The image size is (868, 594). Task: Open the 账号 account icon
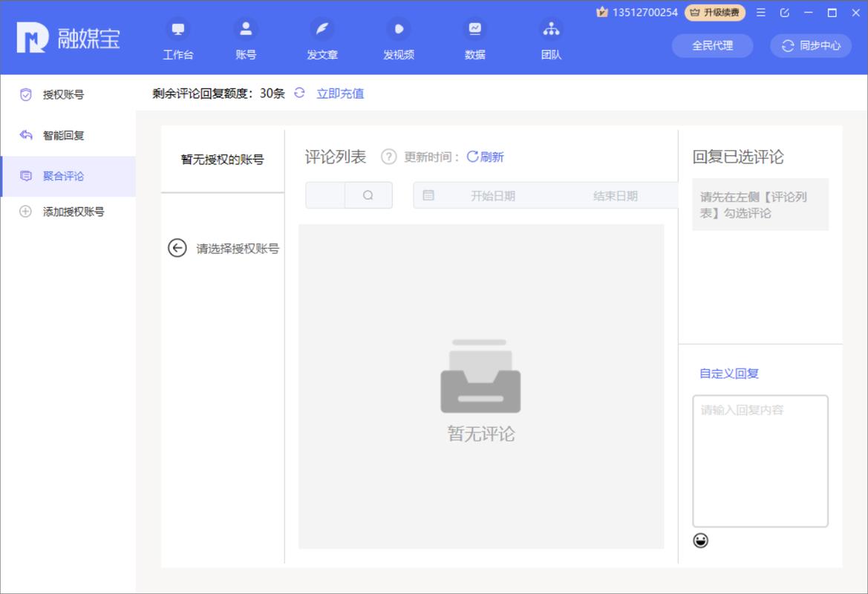coord(246,29)
